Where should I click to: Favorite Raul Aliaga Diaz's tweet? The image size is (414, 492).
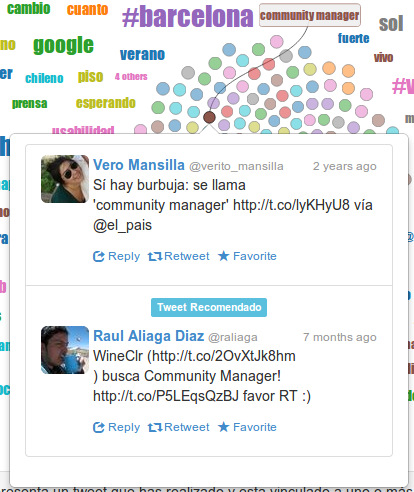(247, 427)
